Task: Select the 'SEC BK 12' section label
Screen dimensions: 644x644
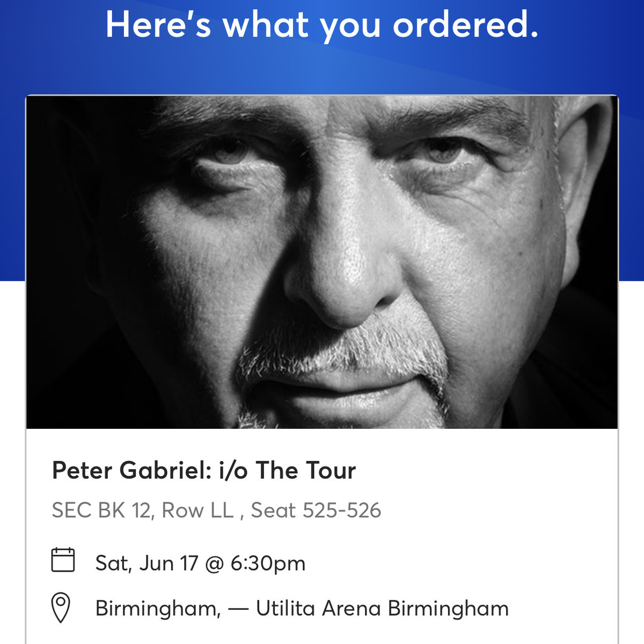Action: tap(101, 510)
